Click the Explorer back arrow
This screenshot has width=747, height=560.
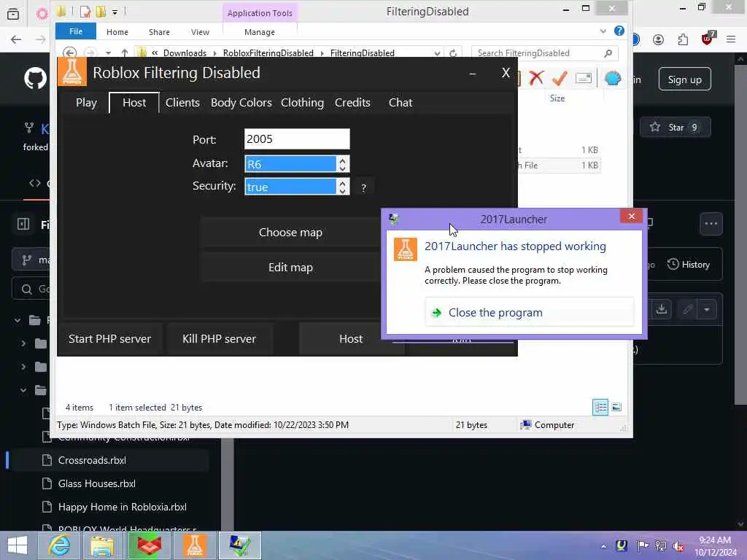69,52
